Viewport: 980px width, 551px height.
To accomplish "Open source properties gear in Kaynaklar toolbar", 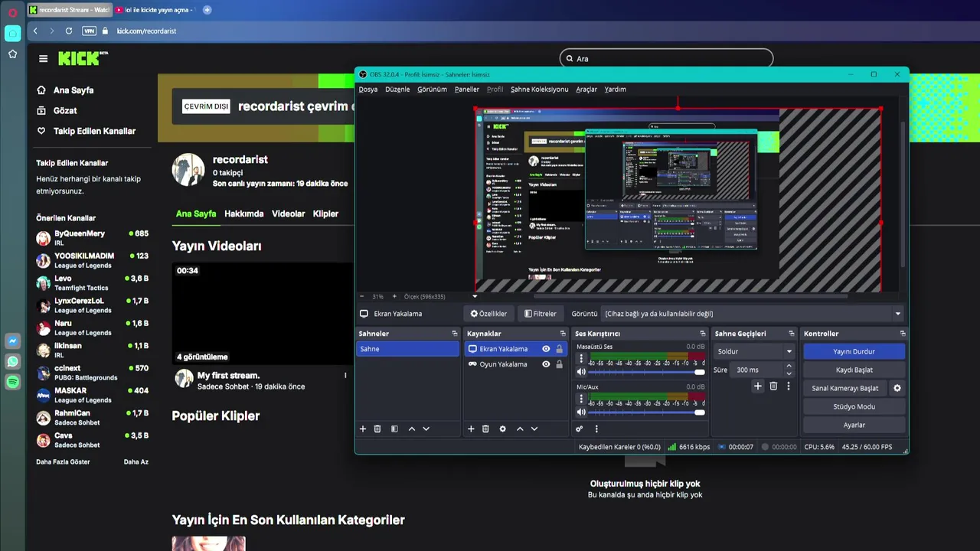I will tap(502, 429).
